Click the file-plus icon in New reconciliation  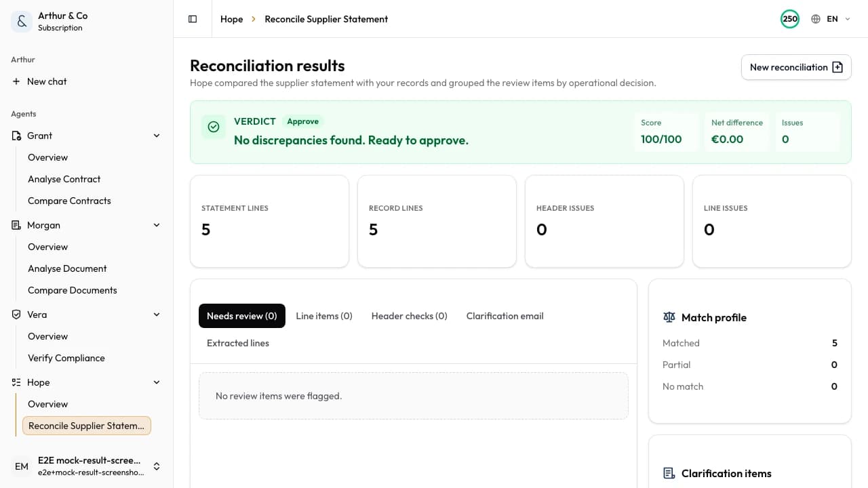(837, 67)
